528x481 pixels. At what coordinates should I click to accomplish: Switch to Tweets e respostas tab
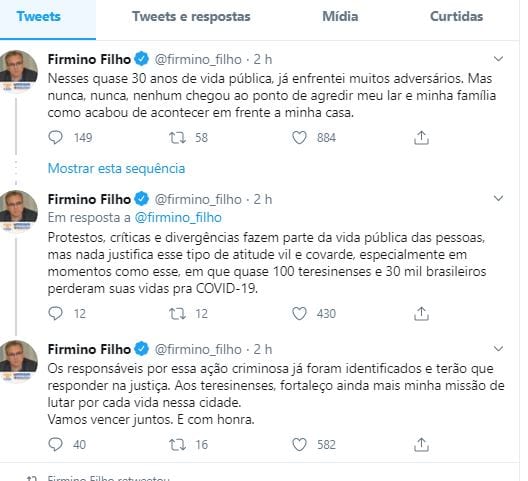[191, 17]
